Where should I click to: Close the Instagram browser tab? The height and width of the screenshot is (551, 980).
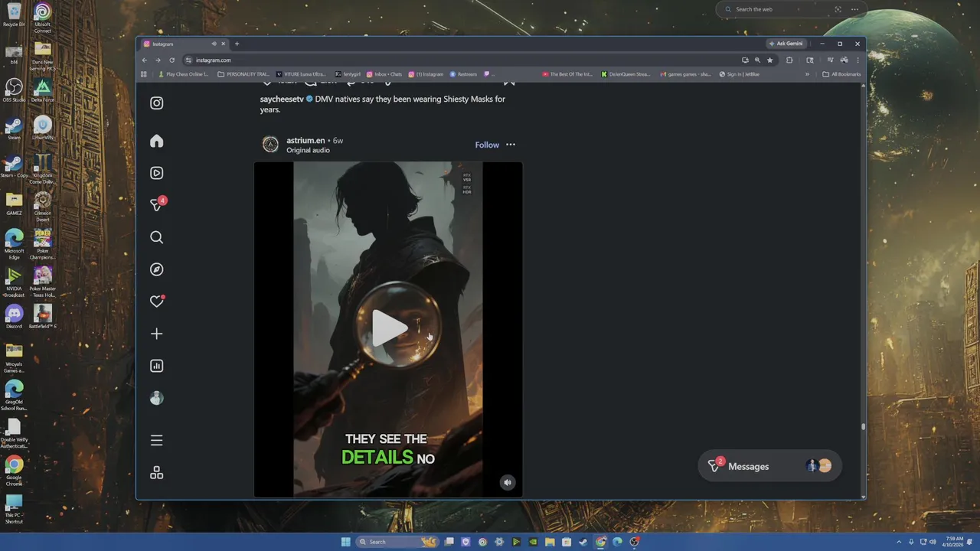[224, 44]
